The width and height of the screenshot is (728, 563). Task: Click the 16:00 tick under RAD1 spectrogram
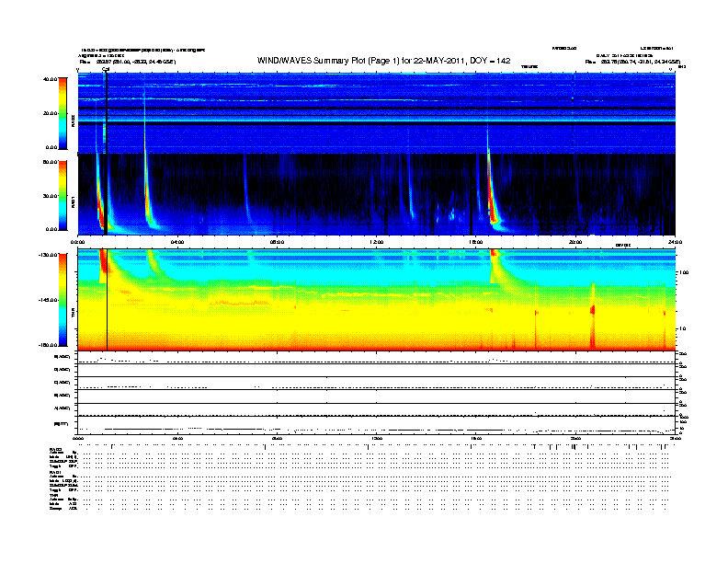[476, 242]
